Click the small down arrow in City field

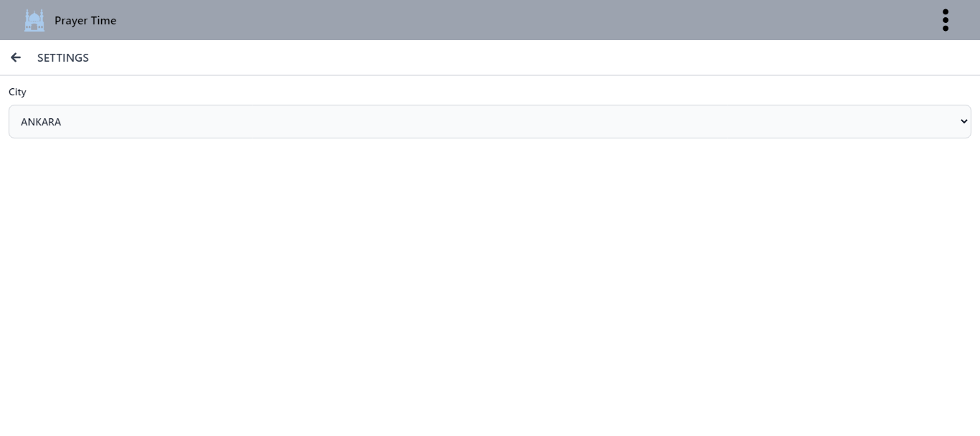(x=963, y=122)
